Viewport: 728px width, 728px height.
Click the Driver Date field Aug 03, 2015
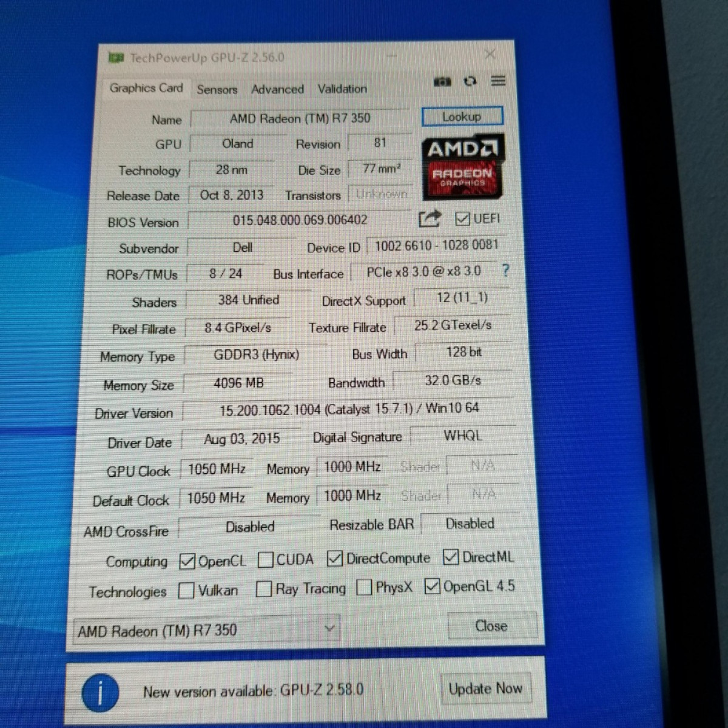tap(241, 439)
